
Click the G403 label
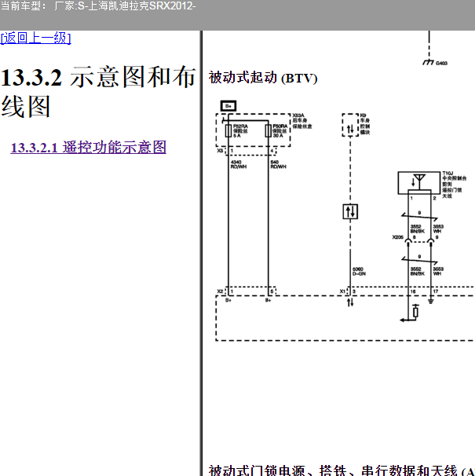tap(441, 63)
